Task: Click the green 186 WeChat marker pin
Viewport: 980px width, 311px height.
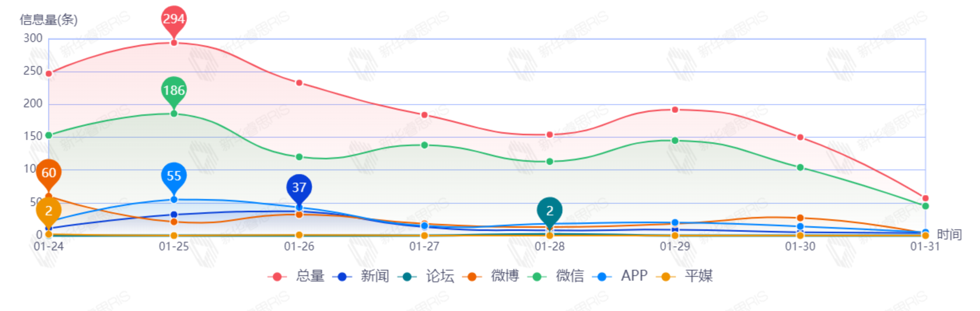Action: [174, 91]
